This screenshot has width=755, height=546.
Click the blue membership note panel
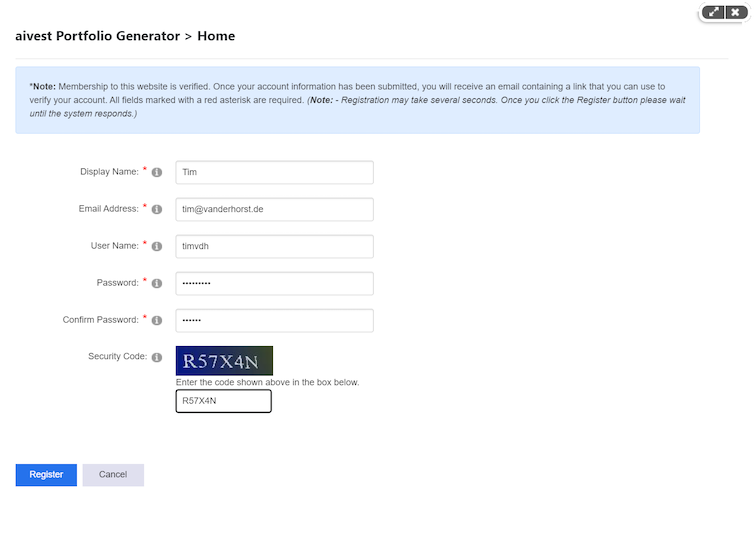(x=357, y=100)
